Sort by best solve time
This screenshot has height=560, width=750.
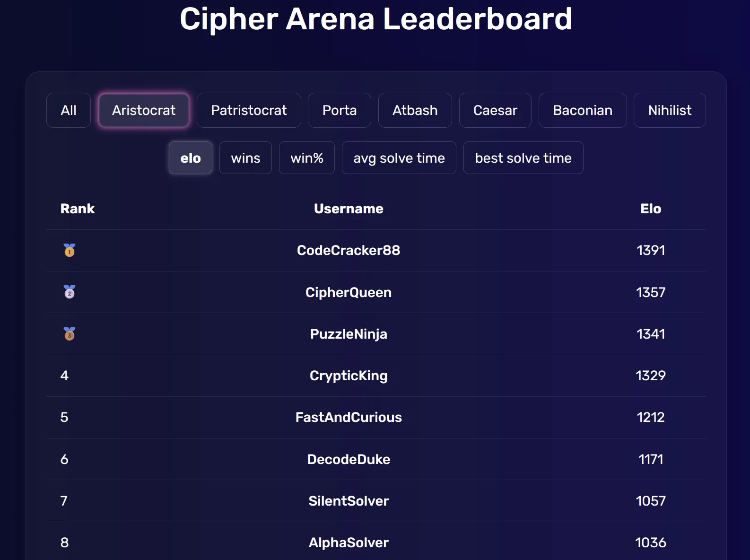[x=523, y=157]
